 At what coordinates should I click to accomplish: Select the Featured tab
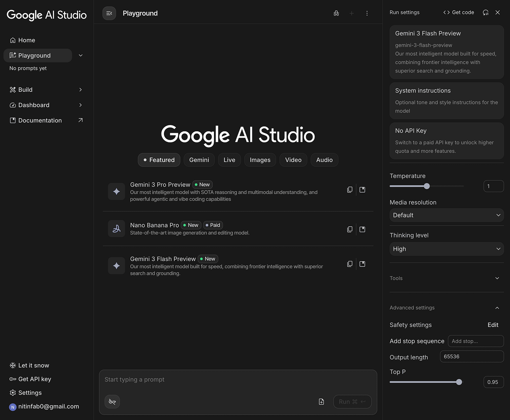tap(159, 160)
